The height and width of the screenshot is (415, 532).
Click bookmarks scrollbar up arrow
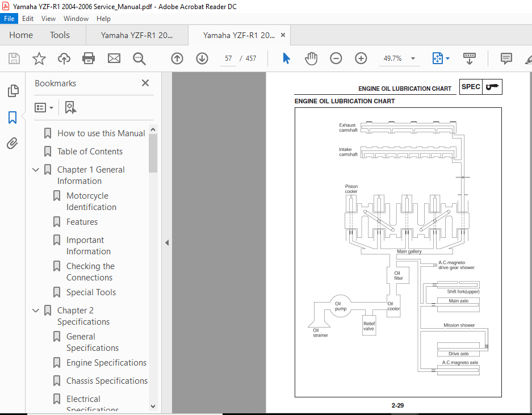[153, 129]
